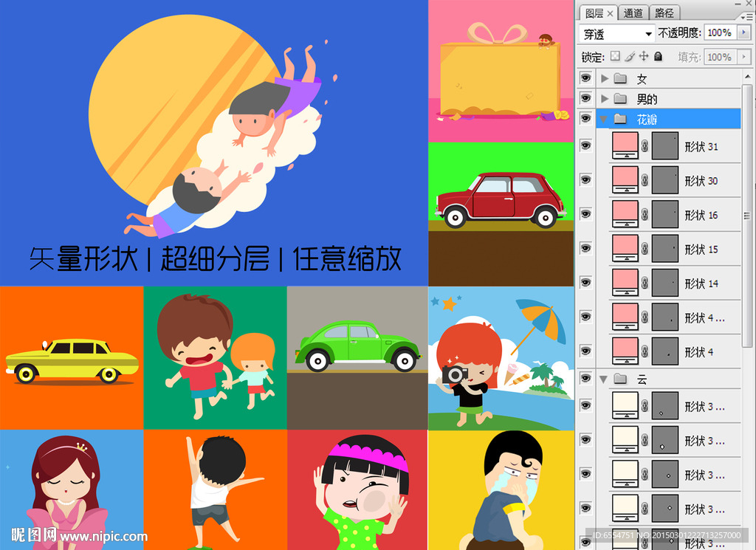Image resolution: width=756 pixels, height=550 pixels.
Task: Click pink fill thumbnail of 形状 30
Action: (625, 180)
